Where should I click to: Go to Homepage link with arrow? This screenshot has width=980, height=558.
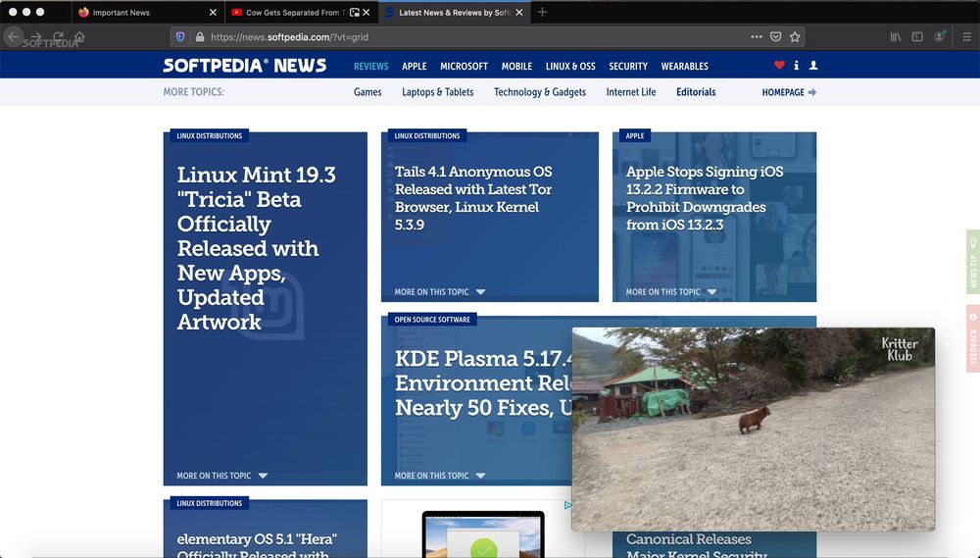[789, 92]
